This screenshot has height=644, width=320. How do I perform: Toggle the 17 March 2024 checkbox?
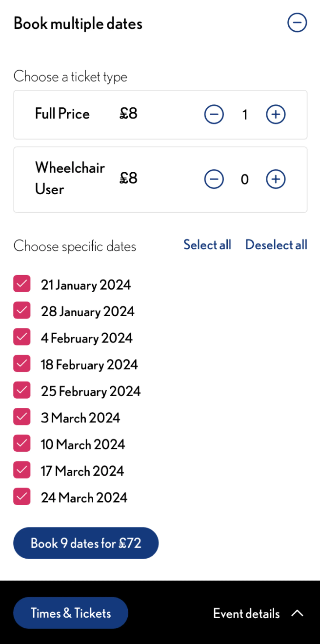tap(22, 470)
